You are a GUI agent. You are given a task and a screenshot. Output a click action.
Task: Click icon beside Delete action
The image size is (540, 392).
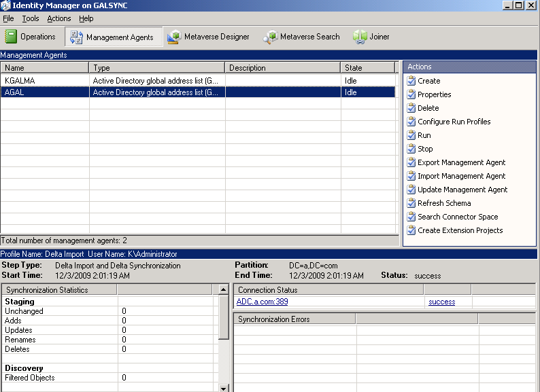click(x=411, y=108)
